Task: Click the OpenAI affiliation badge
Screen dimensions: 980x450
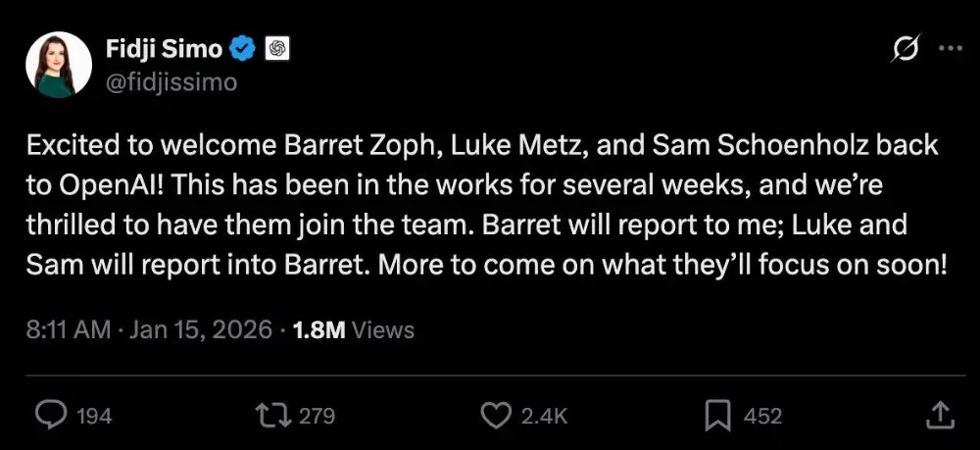Action: (x=276, y=48)
